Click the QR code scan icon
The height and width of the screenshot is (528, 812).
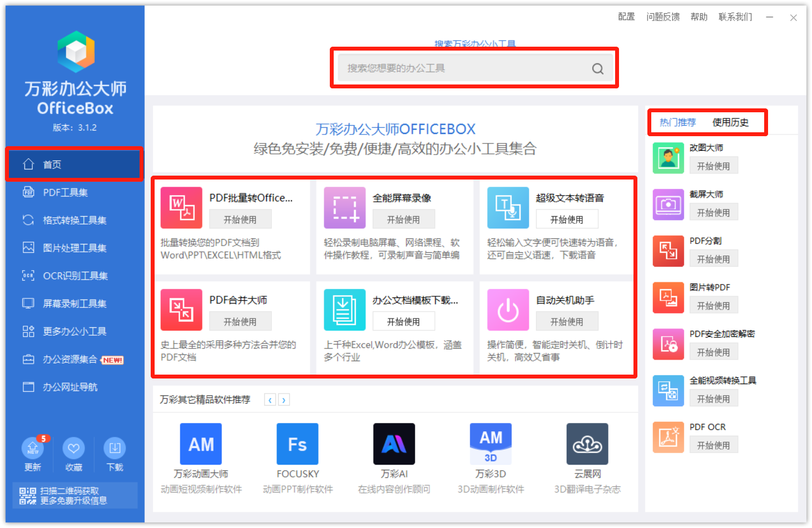(28, 496)
